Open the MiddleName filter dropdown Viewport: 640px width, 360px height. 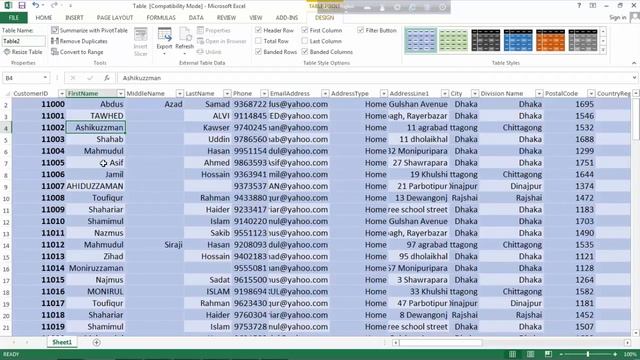pos(179,93)
